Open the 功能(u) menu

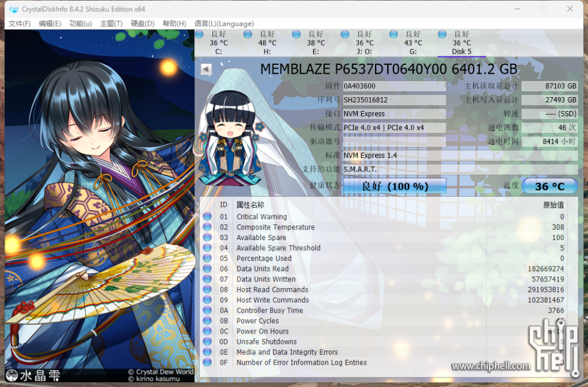[80, 23]
